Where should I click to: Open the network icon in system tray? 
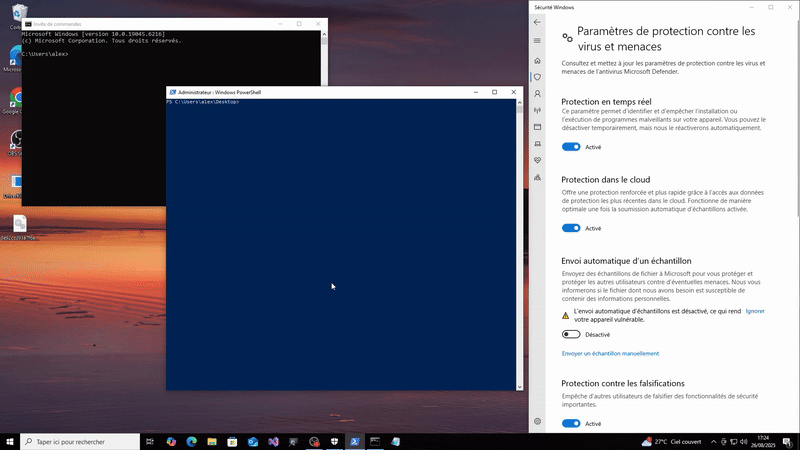pos(734,442)
